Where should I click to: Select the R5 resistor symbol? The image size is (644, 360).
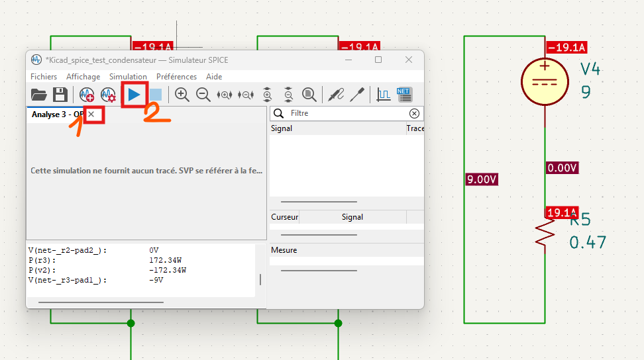(545, 232)
